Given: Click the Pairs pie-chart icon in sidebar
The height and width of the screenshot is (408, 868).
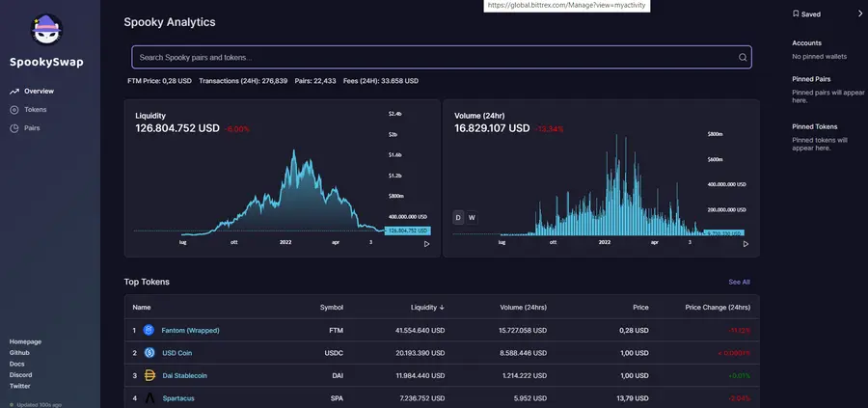Looking at the screenshot, I should pos(14,128).
